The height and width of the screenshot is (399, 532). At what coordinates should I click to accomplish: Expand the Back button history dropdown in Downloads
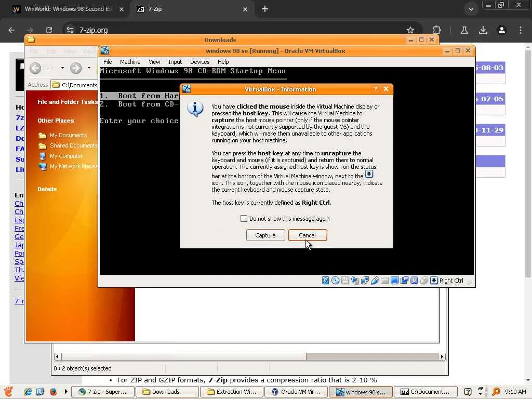click(62, 68)
